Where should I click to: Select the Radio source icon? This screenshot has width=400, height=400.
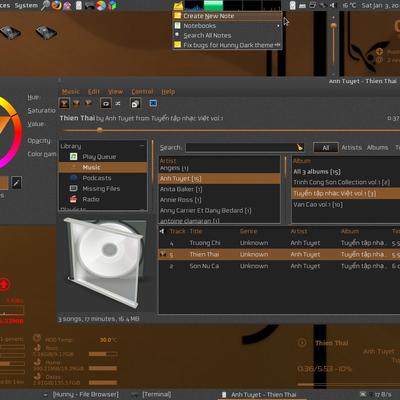73,199
